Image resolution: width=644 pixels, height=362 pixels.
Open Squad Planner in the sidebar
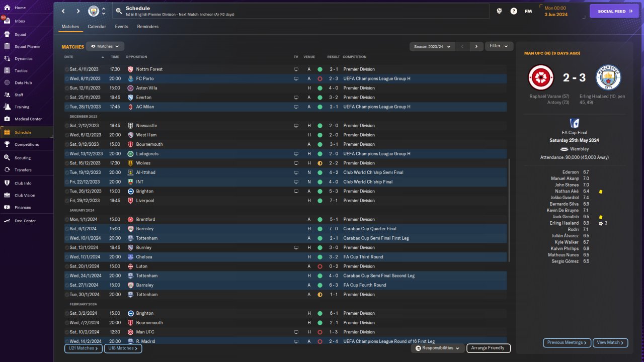27,47
